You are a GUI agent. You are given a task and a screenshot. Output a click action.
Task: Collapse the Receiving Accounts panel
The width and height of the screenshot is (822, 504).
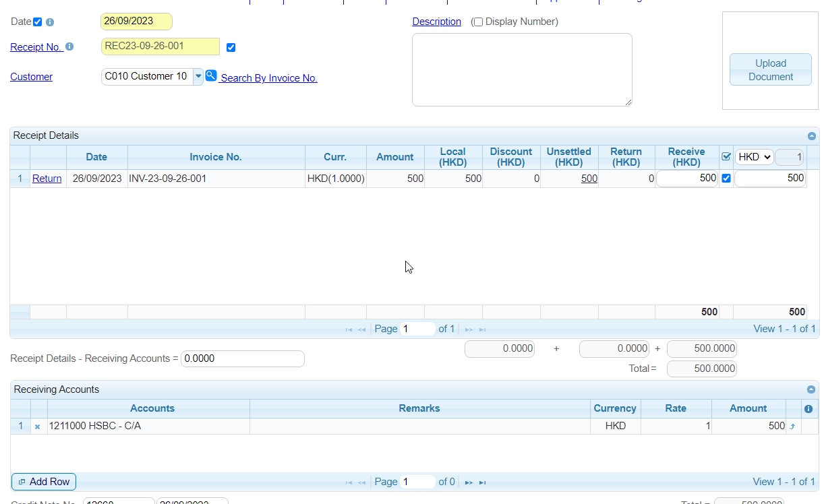pos(811,390)
